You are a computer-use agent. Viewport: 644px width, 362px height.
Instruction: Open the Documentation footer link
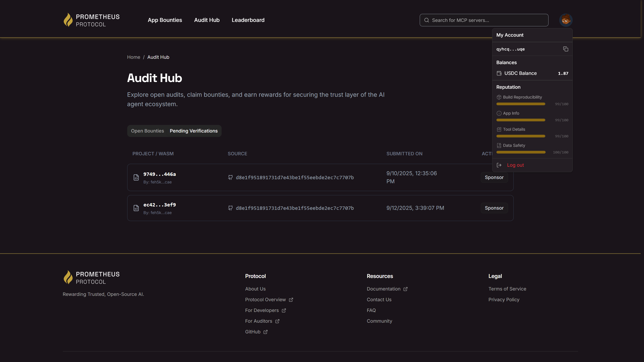click(383, 289)
